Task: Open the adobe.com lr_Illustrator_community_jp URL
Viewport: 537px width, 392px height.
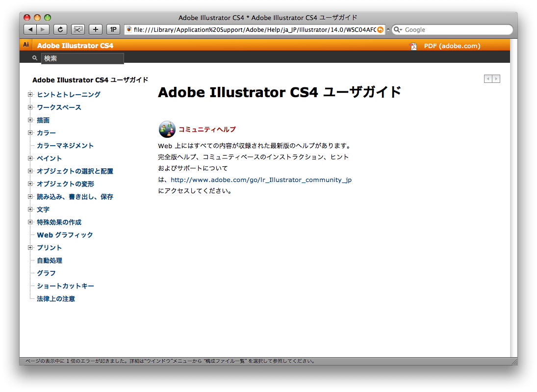Action: coord(261,180)
